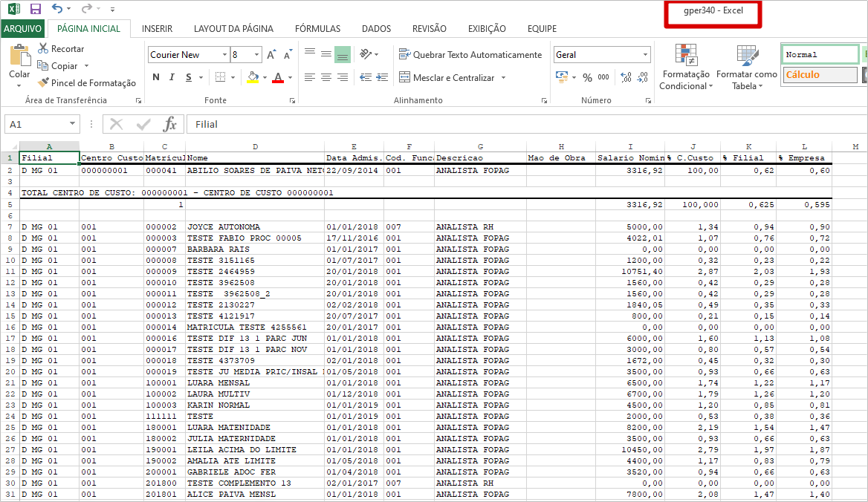
Task: Redo the last action
Action: [86, 9]
